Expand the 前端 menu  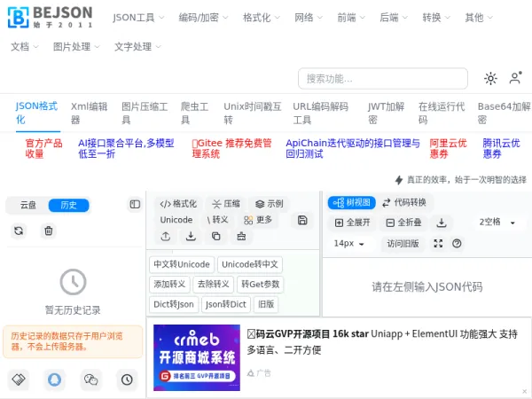351,18
